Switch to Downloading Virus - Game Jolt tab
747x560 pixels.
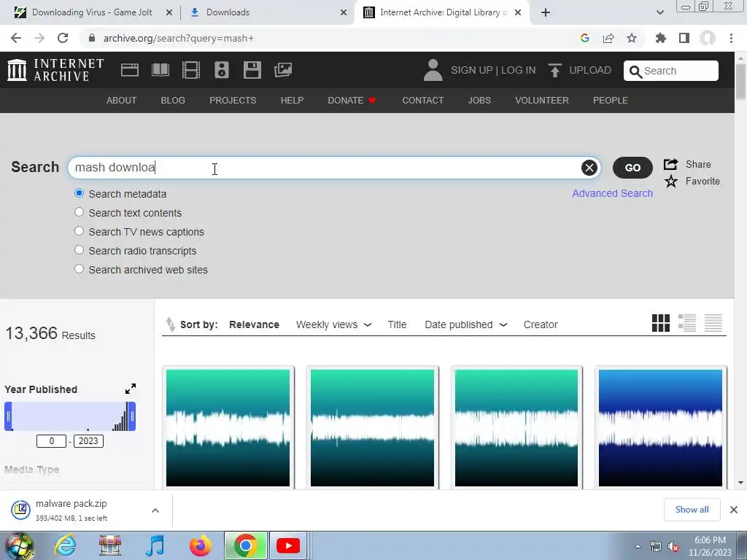92,12
